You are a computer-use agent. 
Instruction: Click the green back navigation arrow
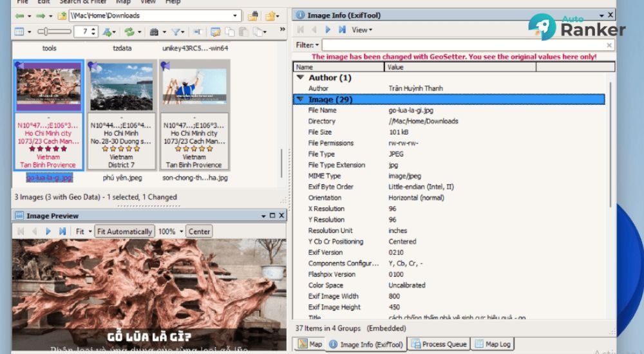[19, 16]
